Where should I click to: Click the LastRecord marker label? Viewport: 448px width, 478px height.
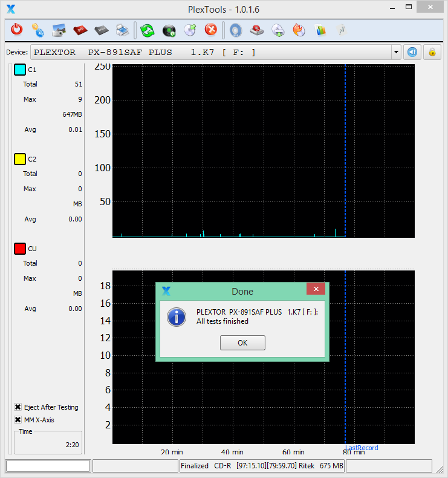point(362,448)
